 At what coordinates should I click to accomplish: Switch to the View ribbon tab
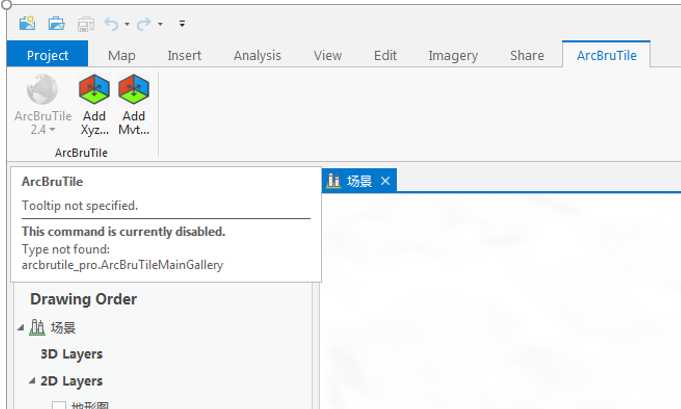(x=327, y=55)
